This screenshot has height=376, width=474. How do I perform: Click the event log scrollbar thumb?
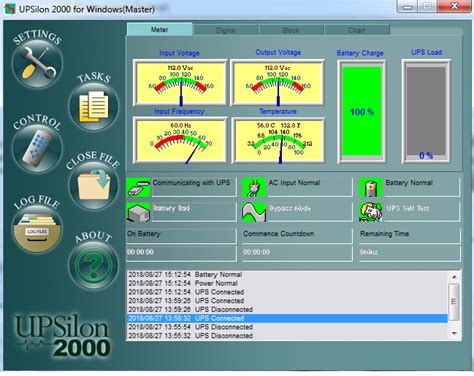(x=454, y=302)
